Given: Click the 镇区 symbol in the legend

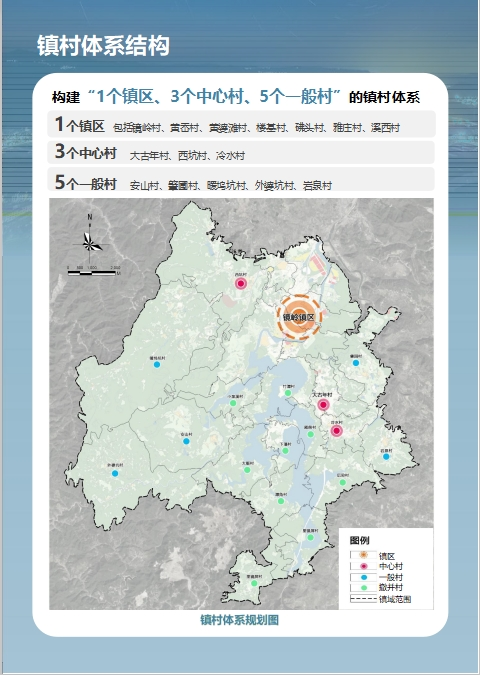Looking at the screenshot, I should coord(363,555).
